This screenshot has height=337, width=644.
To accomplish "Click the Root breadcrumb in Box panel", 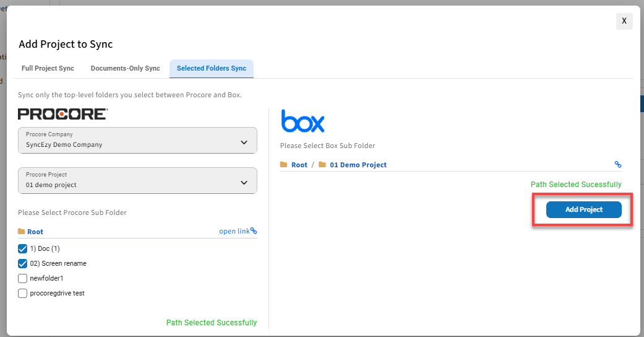I will point(299,165).
